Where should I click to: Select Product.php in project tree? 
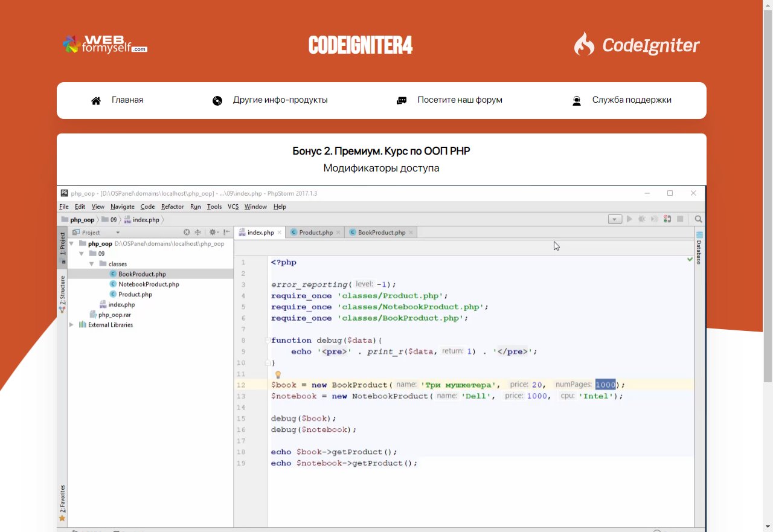[x=135, y=295]
